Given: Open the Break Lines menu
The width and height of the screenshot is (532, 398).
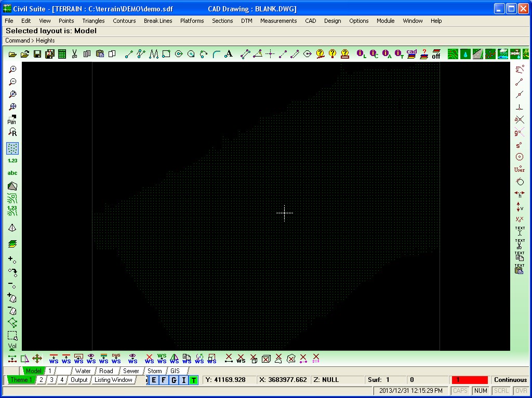Looking at the screenshot, I should (158, 21).
